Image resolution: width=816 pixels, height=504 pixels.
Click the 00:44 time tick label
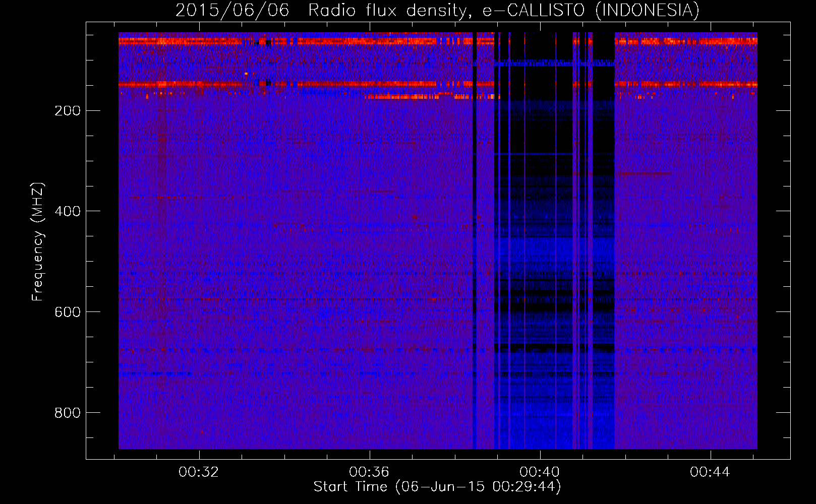point(710,472)
